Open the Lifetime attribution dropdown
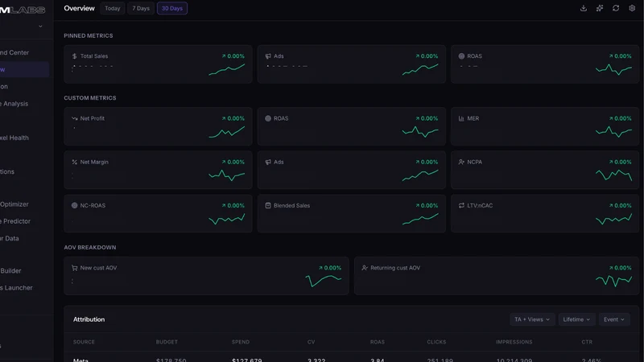The image size is (644, 362). pyautogui.click(x=576, y=319)
